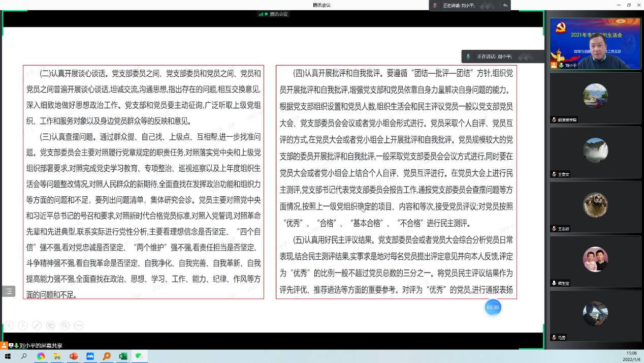The image size is (644, 363).
Task: Open WeChat from the taskbar
Action: point(139,356)
